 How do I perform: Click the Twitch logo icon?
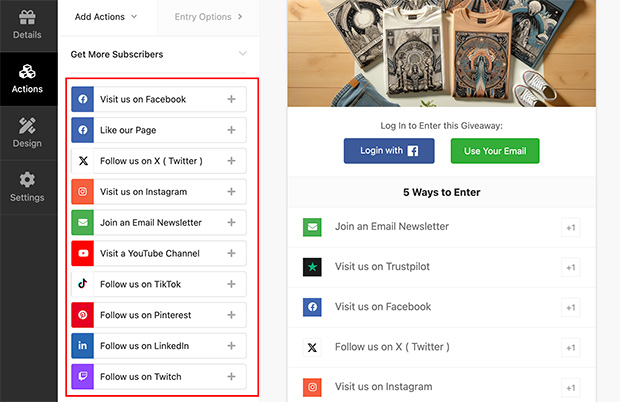83,377
